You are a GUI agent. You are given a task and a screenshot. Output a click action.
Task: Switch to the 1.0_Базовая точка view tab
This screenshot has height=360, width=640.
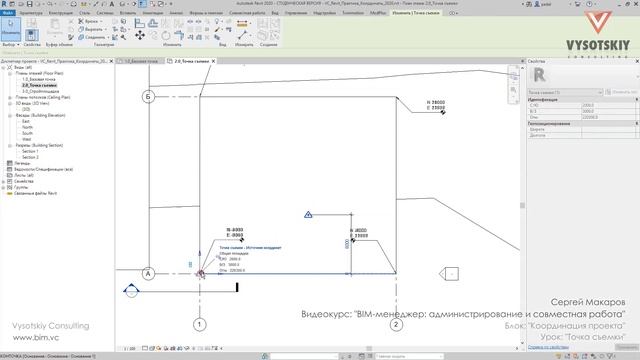click(141, 61)
